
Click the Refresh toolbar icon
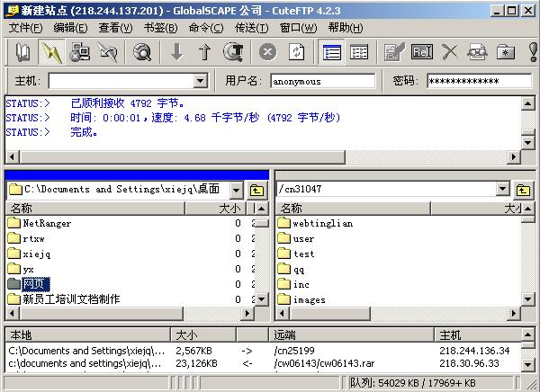295,52
